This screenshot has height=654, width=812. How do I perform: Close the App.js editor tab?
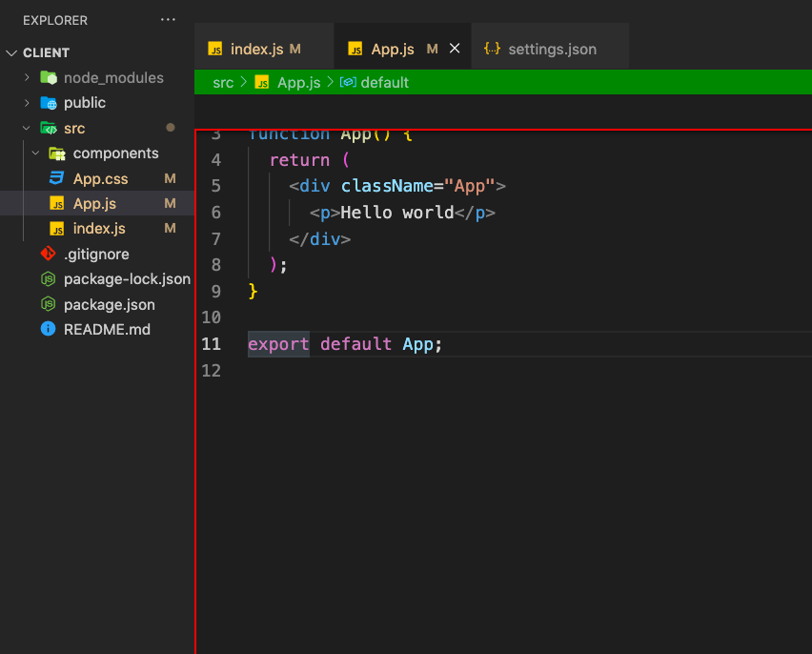tap(455, 49)
